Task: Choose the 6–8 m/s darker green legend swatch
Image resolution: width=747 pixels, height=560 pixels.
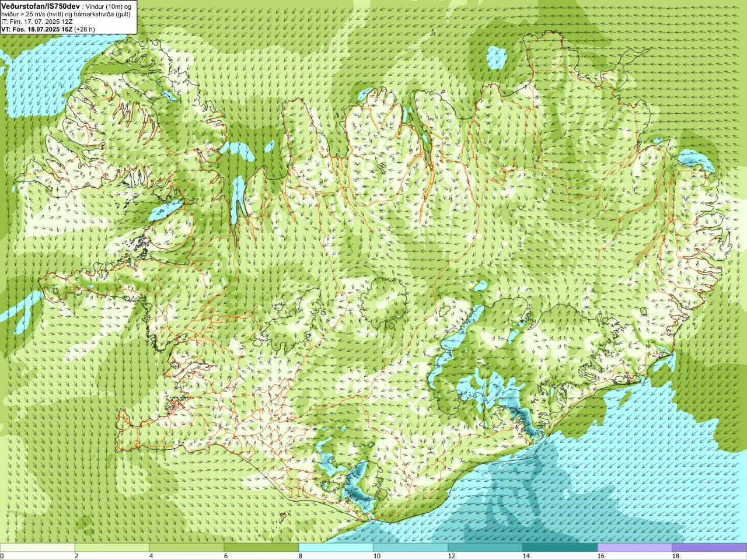Action: [261, 548]
